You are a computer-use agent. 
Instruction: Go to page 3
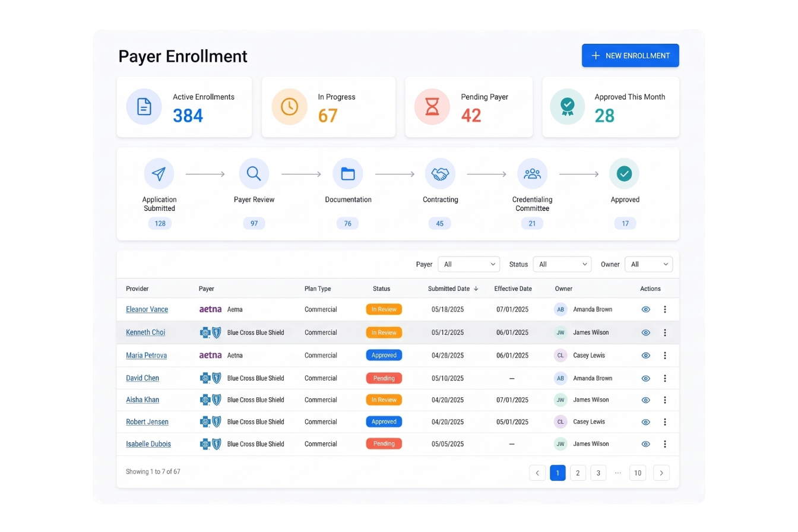click(x=598, y=473)
